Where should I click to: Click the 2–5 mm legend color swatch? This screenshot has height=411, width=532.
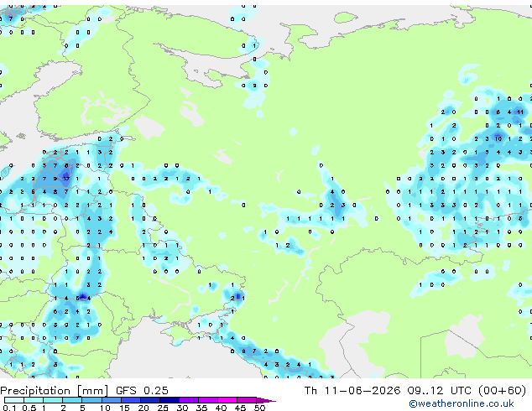point(72,400)
